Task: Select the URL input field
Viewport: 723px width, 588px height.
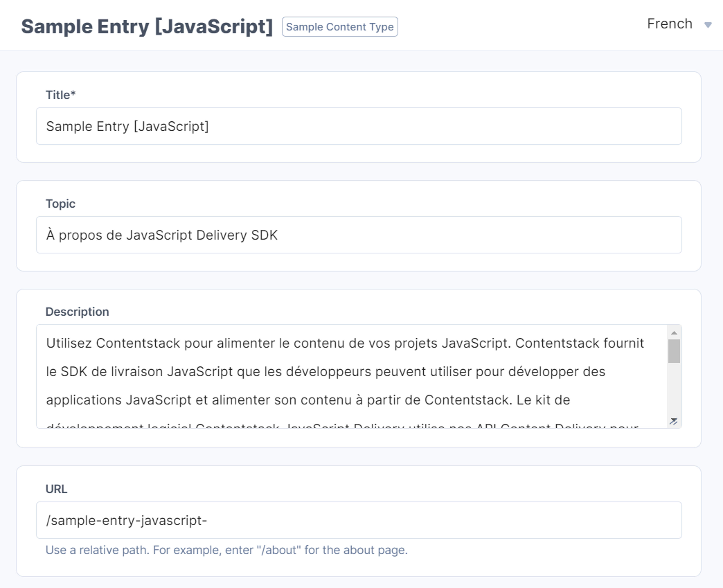Action: [x=359, y=520]
